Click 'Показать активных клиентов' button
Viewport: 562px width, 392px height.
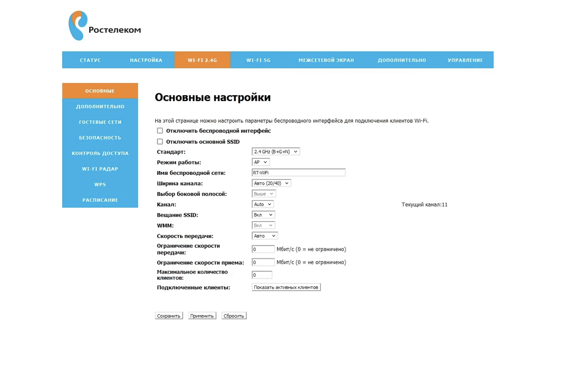286,287
